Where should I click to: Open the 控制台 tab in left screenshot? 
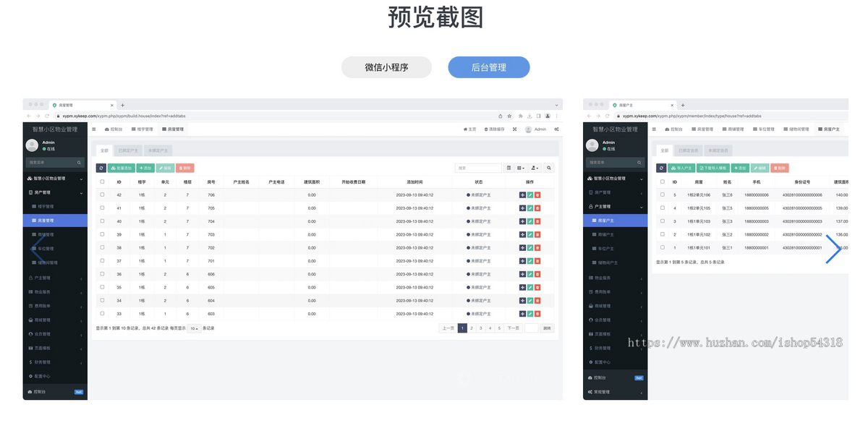point(114,129)
